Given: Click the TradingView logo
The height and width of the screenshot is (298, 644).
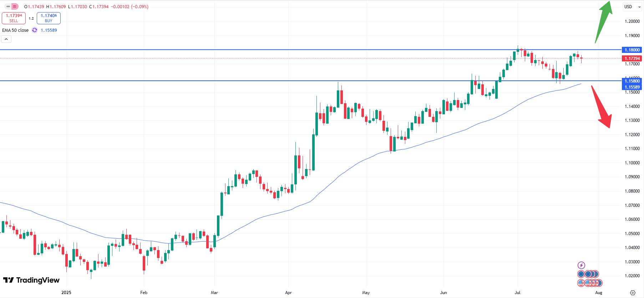Looking at the screenshot, I should tap(31, 280).
